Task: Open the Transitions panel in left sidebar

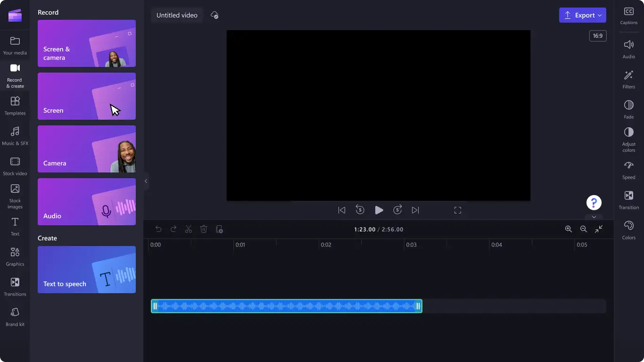Action: [15, 287]
